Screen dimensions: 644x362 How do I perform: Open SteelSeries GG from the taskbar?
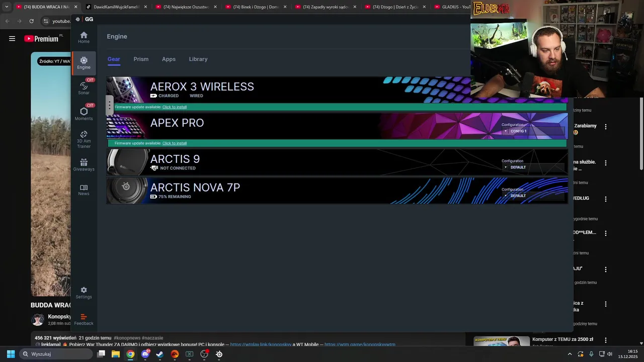pos(219,354)
